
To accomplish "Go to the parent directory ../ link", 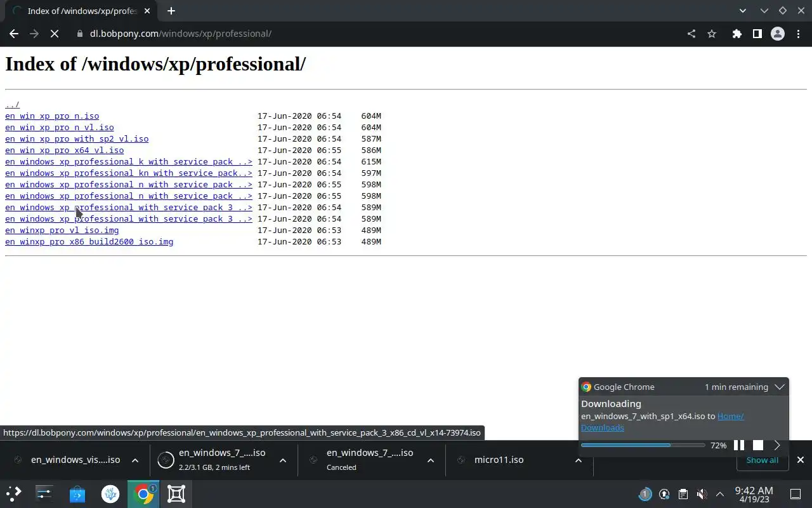I will point(12,105).
